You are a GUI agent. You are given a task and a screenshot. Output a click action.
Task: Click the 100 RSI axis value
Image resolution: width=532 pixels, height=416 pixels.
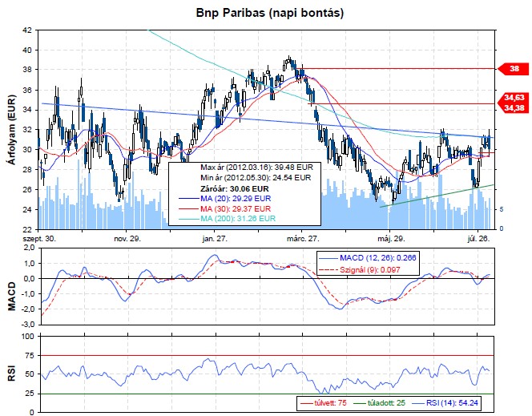(x=29, y=337)
